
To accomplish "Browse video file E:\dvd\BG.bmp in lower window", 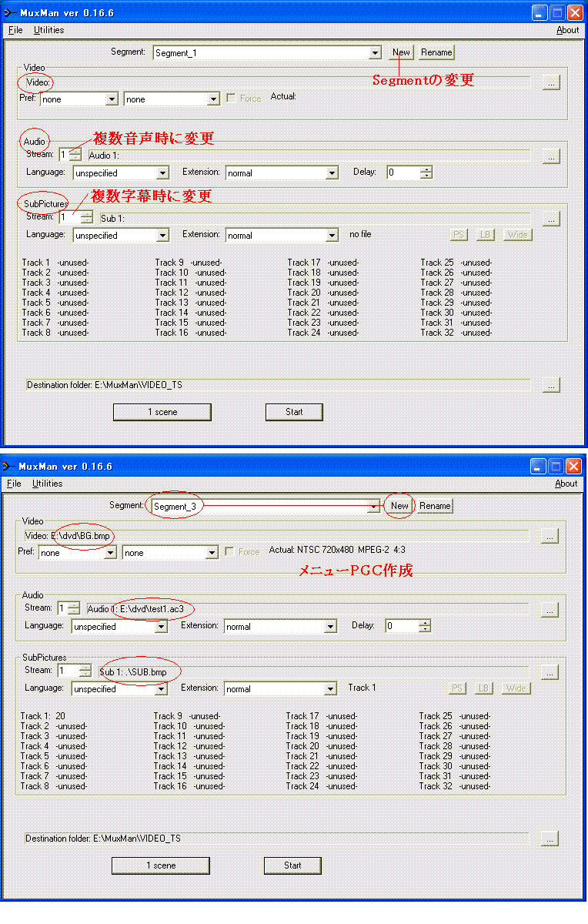I will coord(550,536).
